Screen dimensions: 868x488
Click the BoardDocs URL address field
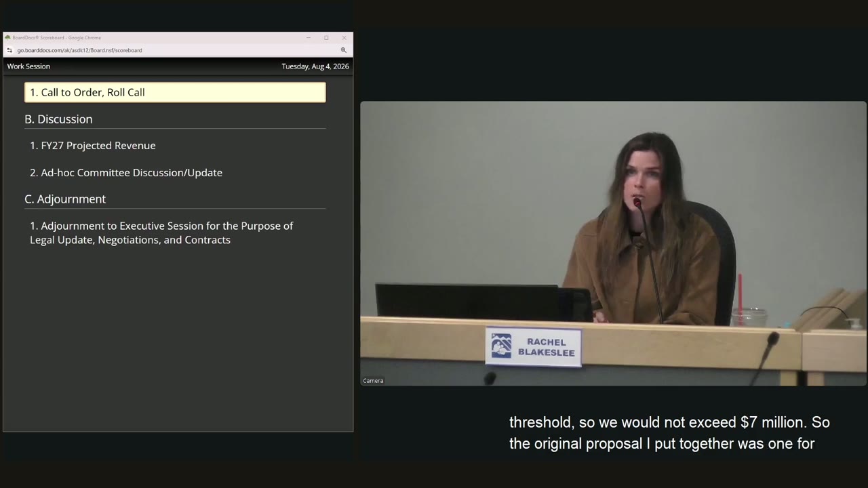[x=79, y=50]
